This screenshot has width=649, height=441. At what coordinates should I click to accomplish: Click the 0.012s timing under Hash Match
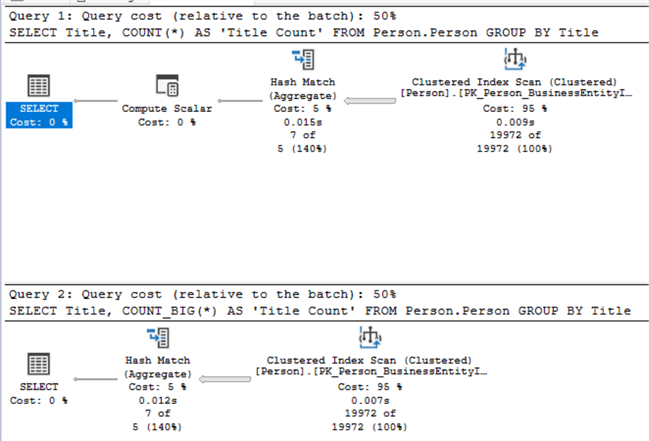(158, 400)
